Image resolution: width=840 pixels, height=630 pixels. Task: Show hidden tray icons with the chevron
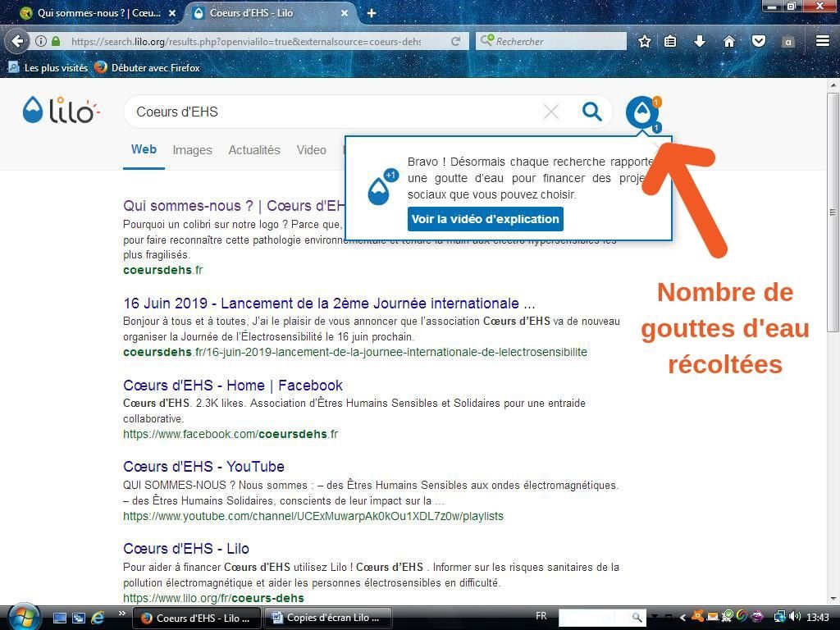point(682,618)
